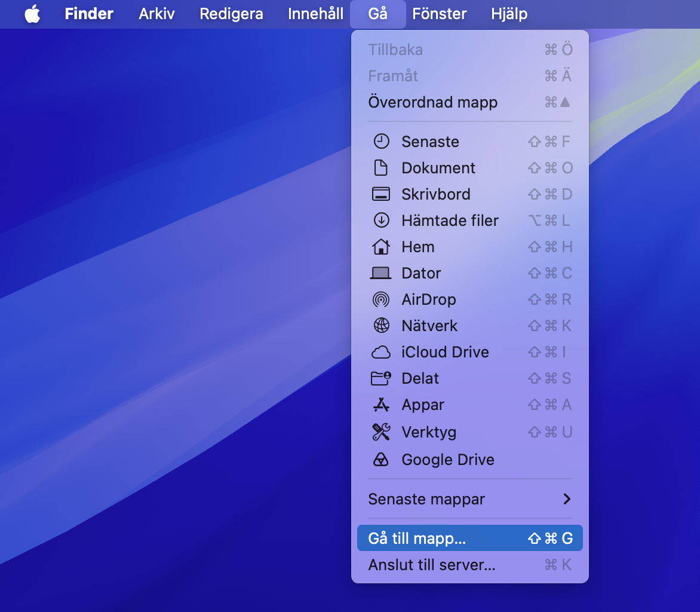Open the Redigera menu
This screenshot has height=612, width=700.
pyautogui.click(x=231, y=14)
